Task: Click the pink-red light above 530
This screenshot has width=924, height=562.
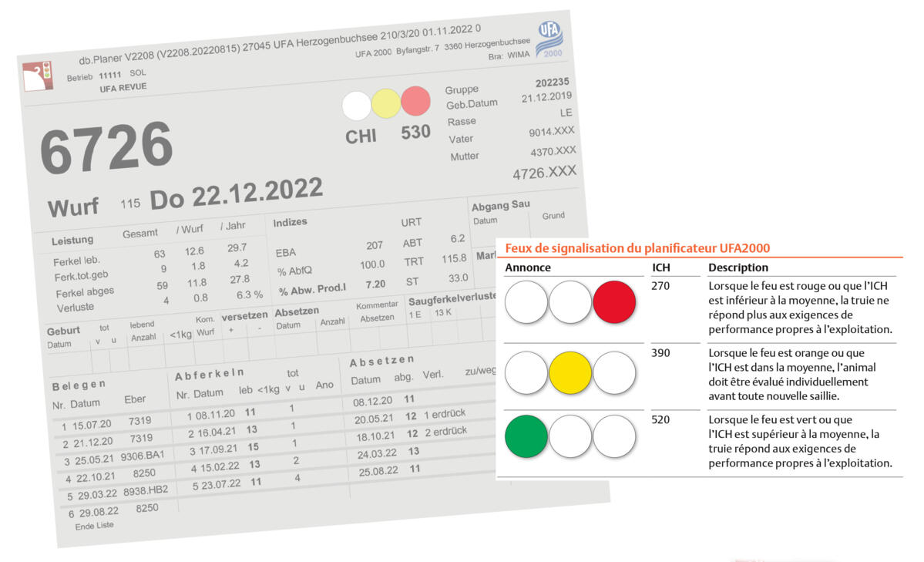Action: 415,101
